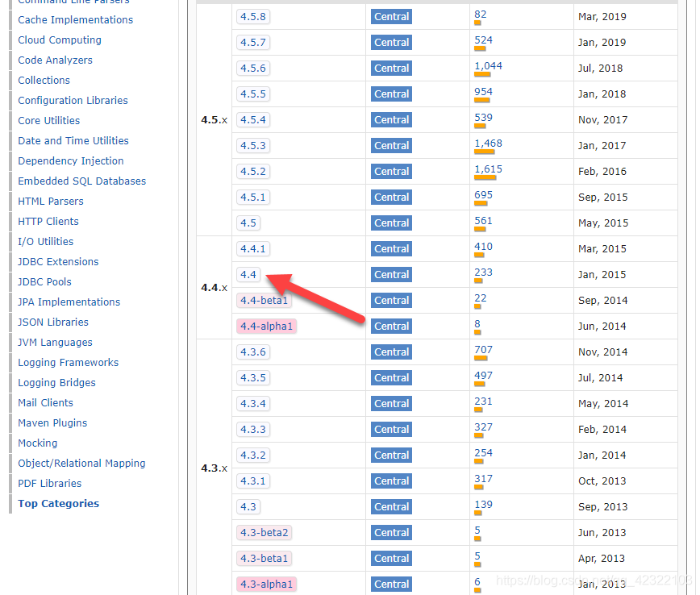
Task: Open the JVM Languages category
Action: tap(55, 342)
